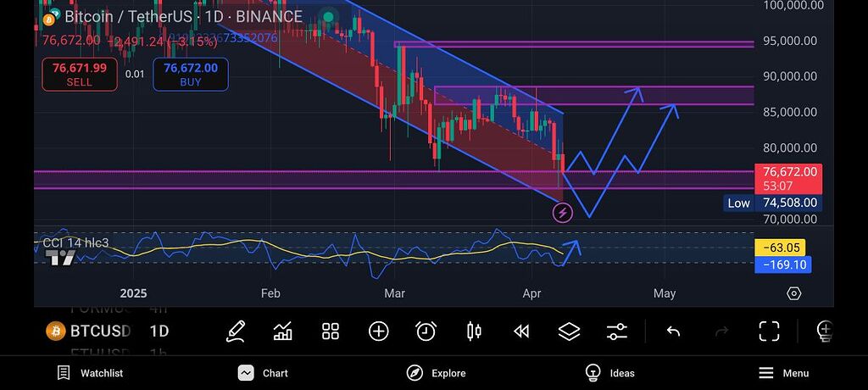
Task: Change chart type with the candlestick icon
Action: (474, 331)
